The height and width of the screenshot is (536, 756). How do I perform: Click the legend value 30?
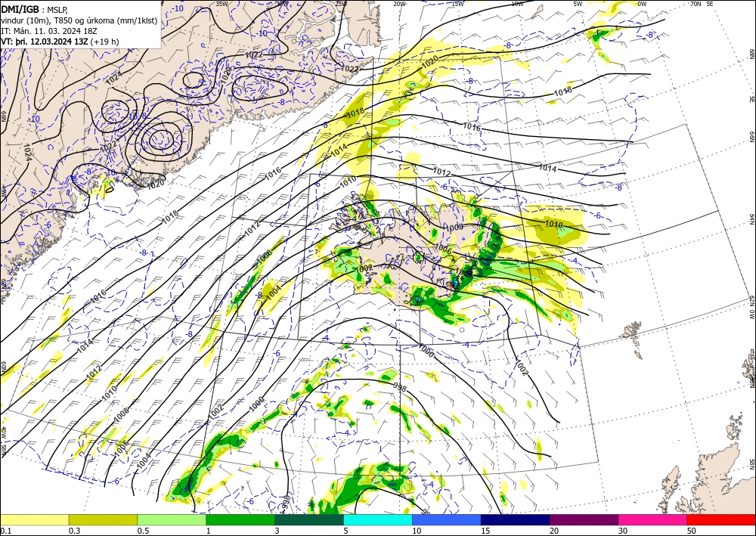pos(622,531)
